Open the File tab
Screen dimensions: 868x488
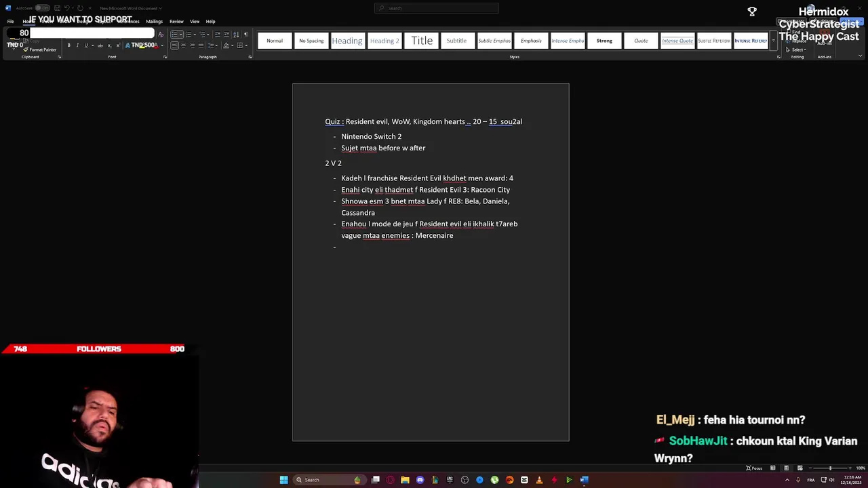tap(10, 21)
